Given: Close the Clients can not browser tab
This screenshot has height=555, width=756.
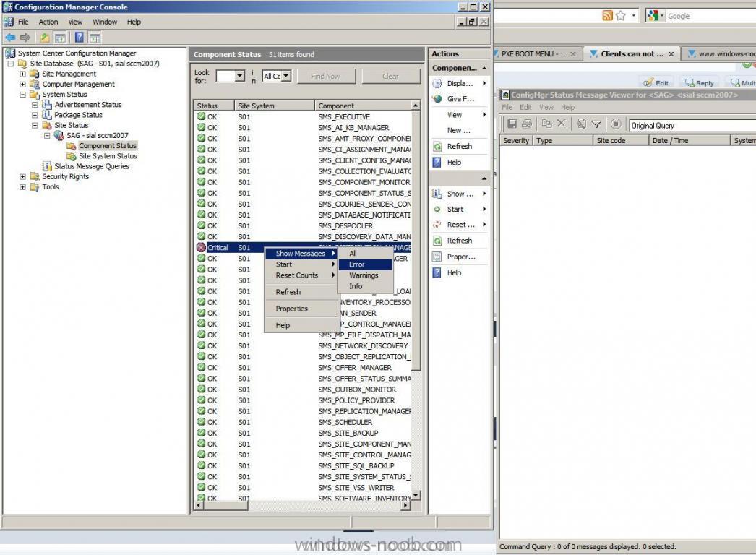Looking at the screenshot, I should (671, 54).
